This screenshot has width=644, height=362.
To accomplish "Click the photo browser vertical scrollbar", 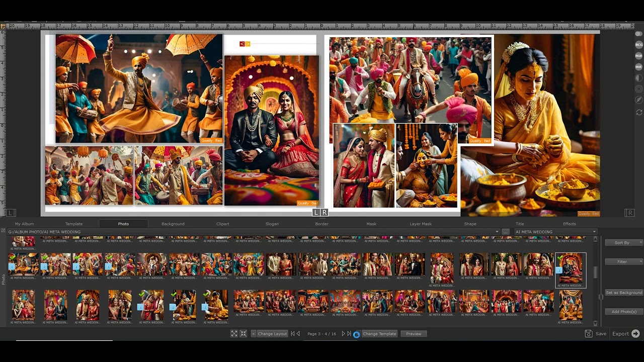I will click(x=596, y=272).
